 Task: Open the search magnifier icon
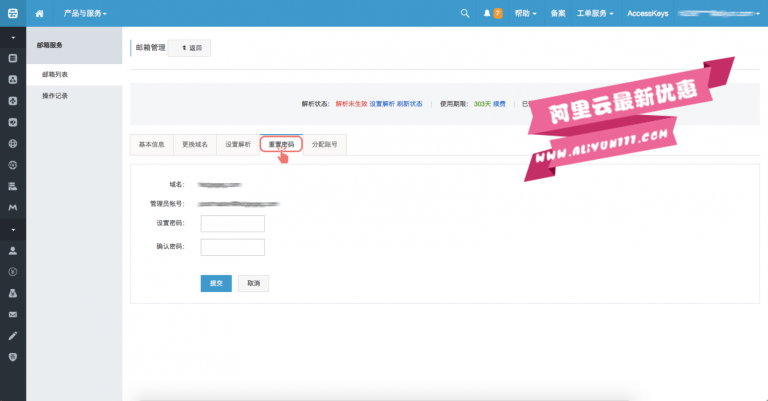click(465, 13)
